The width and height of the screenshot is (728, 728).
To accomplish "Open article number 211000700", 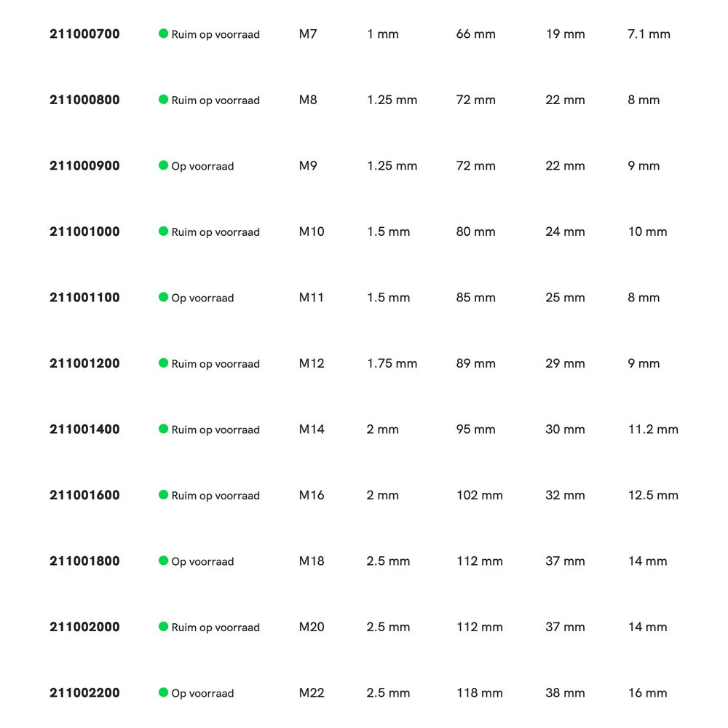I will 84,34.
